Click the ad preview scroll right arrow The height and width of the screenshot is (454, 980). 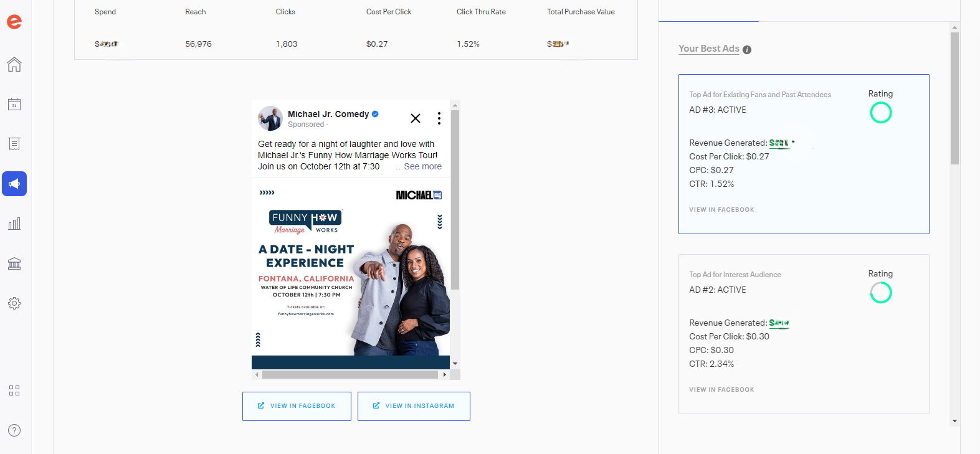coord(444,375)
